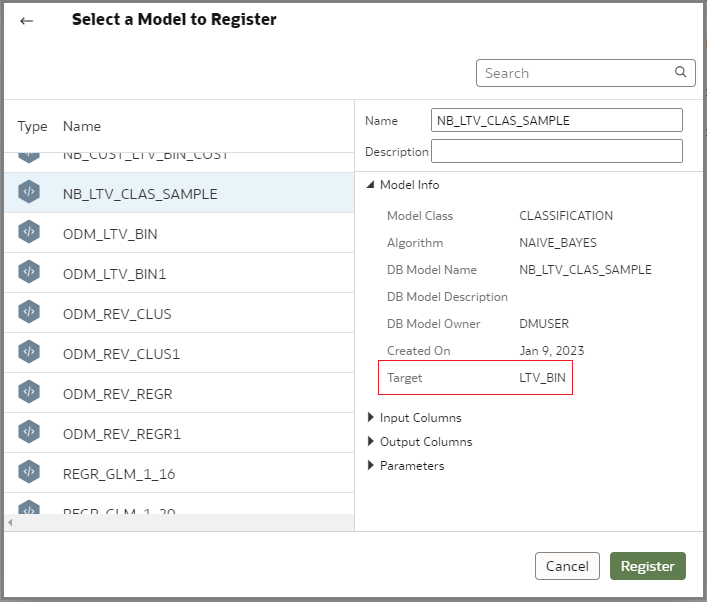This screenshot has width=707, height=602.
Task: Click the ODM_LTV_BIN1 model type icon
Action: tap(29, 272)
